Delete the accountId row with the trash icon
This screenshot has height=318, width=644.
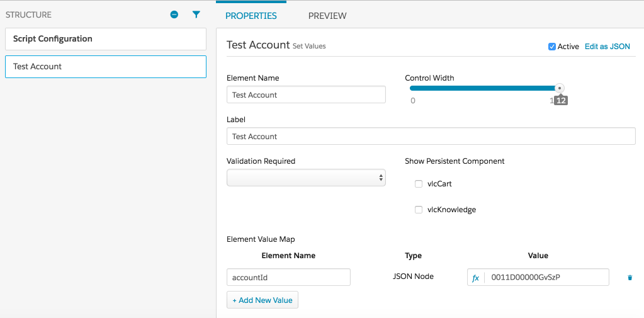(630, 278)
